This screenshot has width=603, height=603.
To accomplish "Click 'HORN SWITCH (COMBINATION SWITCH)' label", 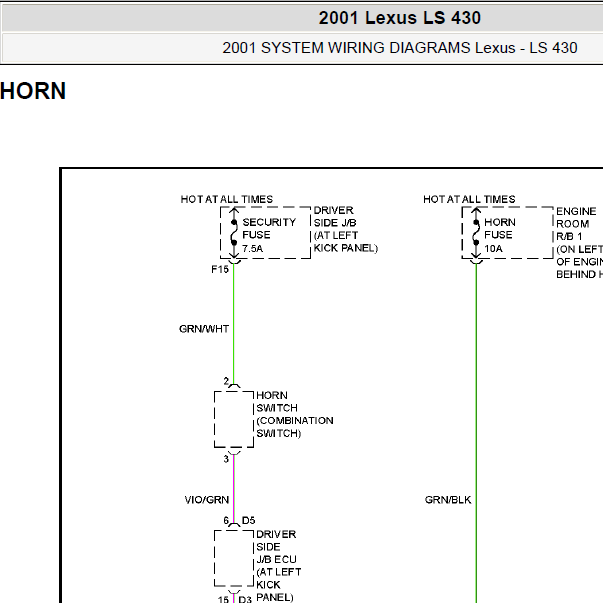I will point(295,414).
